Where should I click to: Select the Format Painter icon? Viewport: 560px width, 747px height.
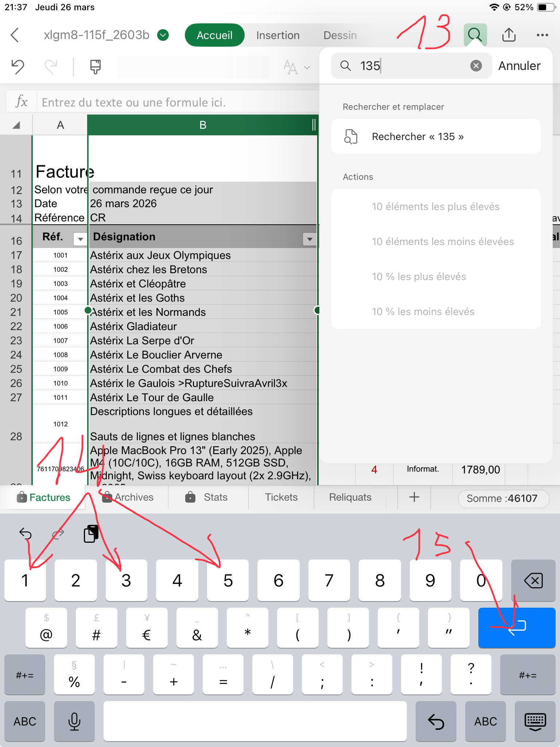[95, 66]
